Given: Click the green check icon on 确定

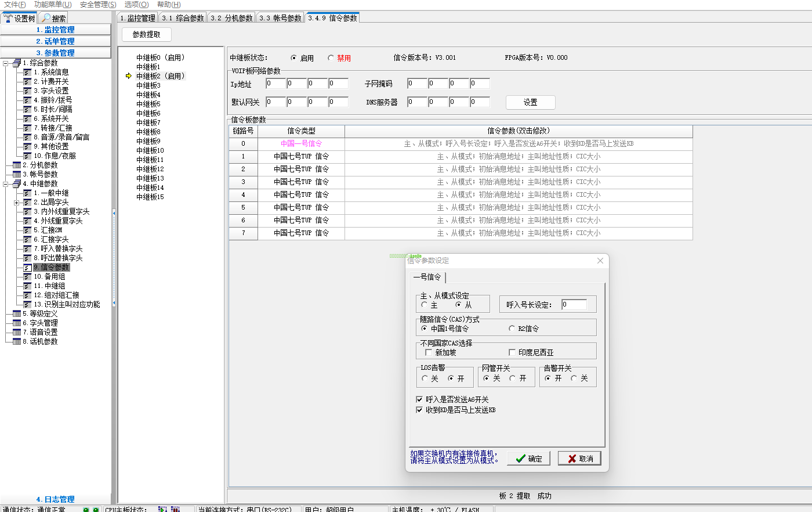Looking at the screenshot, I should point(520,459).
